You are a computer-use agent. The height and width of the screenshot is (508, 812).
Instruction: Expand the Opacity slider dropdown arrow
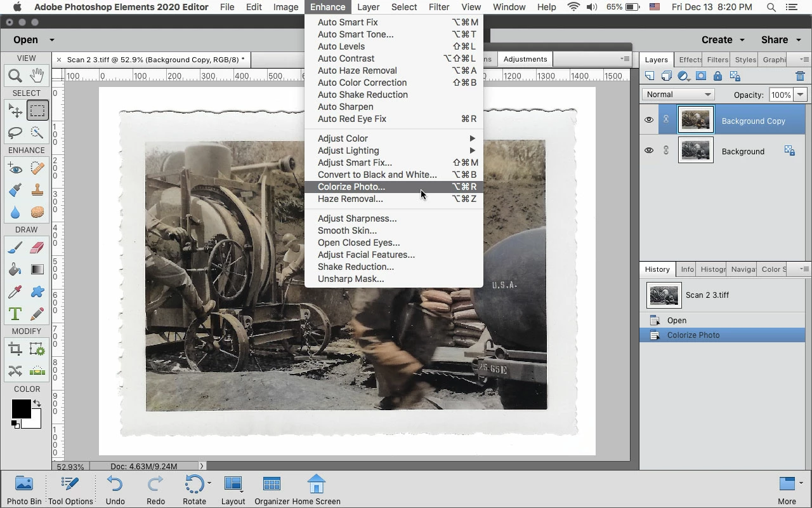click(x=800, y=95)
